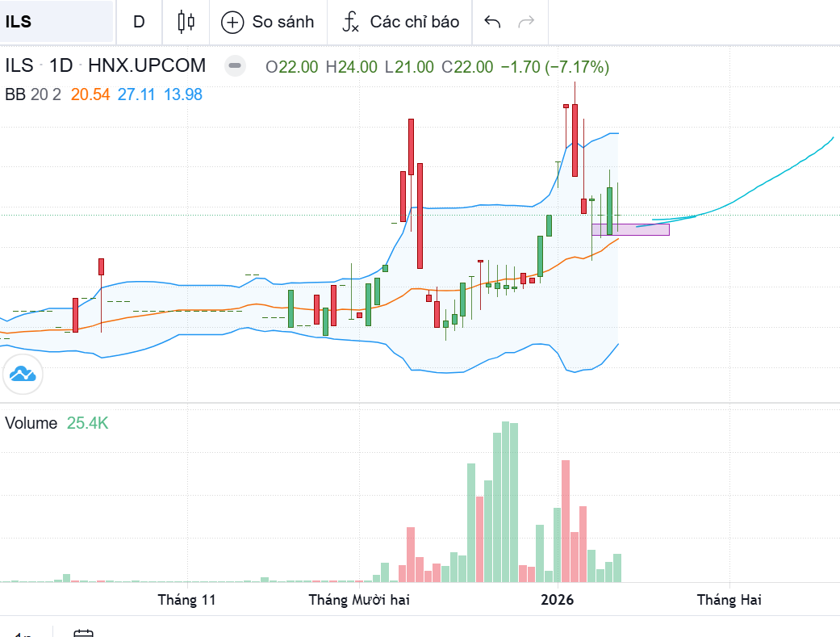Image resolution: width=840 pixels, height=637 pixels.
Task: Open Các chỉ báo indicators menu
Action: [401, 22]
